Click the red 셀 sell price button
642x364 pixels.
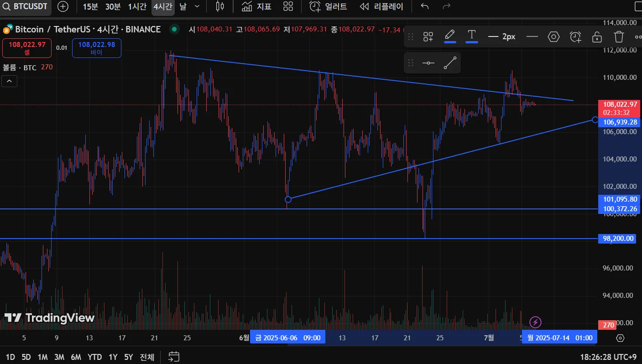pos(27,48)
